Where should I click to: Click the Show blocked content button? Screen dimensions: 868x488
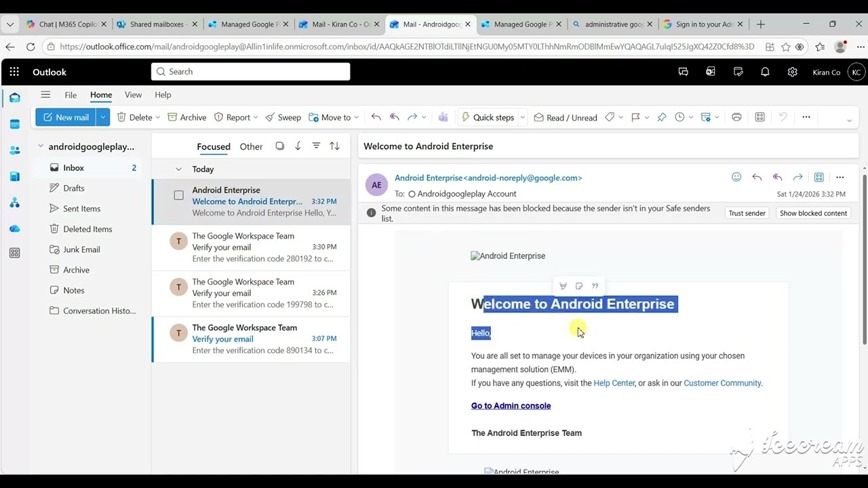[x=813, y=213]
